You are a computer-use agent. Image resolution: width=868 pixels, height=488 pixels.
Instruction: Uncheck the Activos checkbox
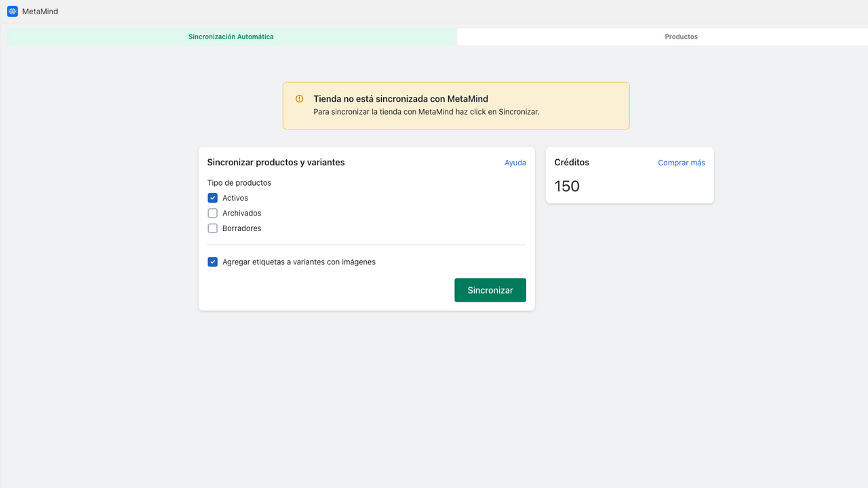213,198
